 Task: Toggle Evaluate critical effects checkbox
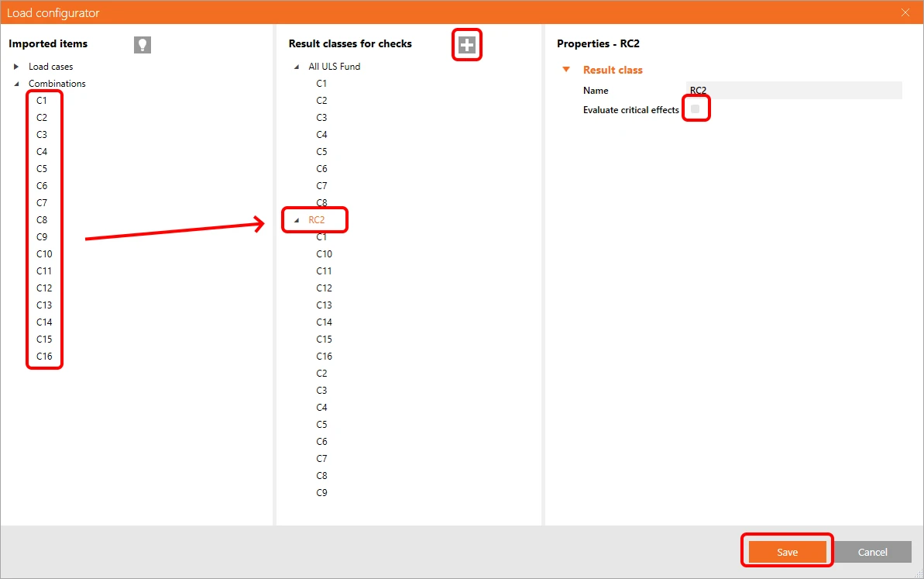click(x=696, y=109)
